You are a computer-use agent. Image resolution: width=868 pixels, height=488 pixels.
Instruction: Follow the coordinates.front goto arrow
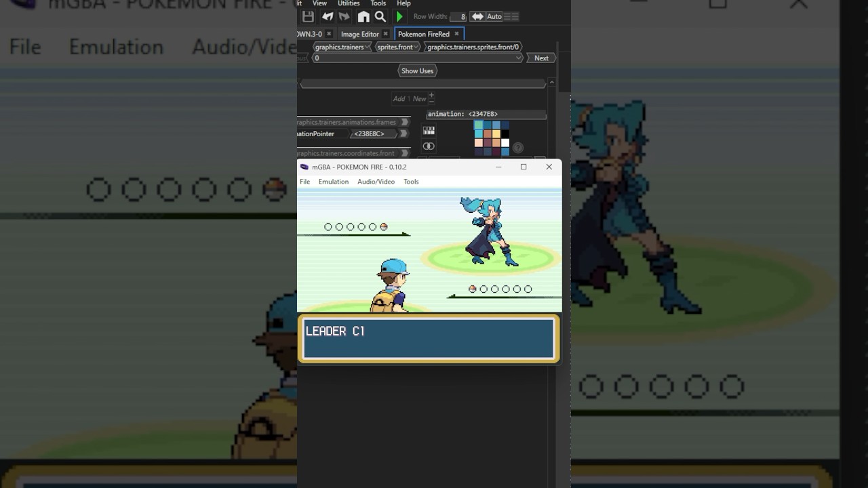405,153
